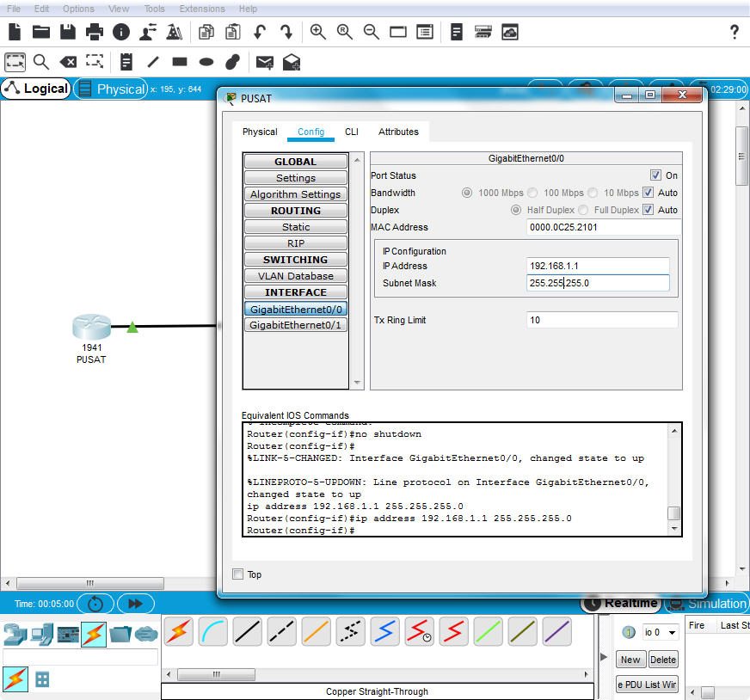Pick the Serial DCE cable
Image resolution: width=750 pixels, height=700 pixels.
click(x=419, y=631)
